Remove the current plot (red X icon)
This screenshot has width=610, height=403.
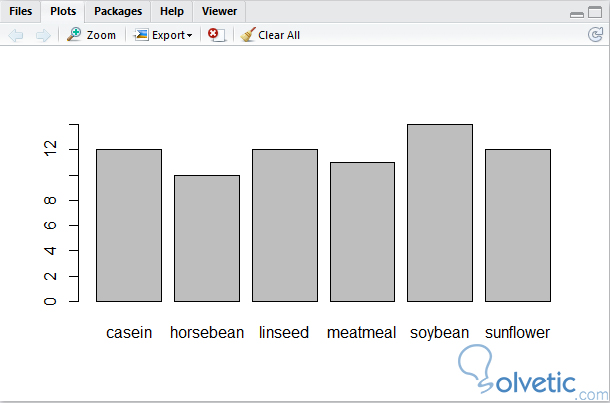(215, 35)
